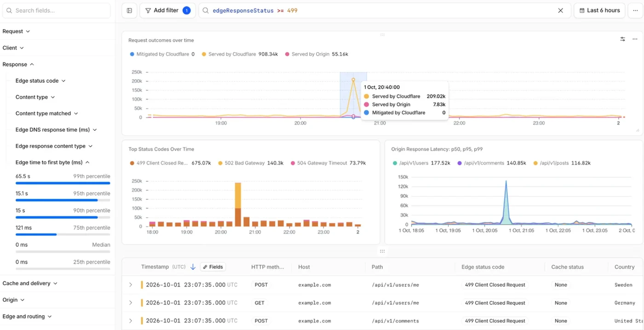This screenshot has width=644, height=330.
Task: Edit the edgeResponseStatus query field
Action: pyautogui.click(x=384, y=11)
